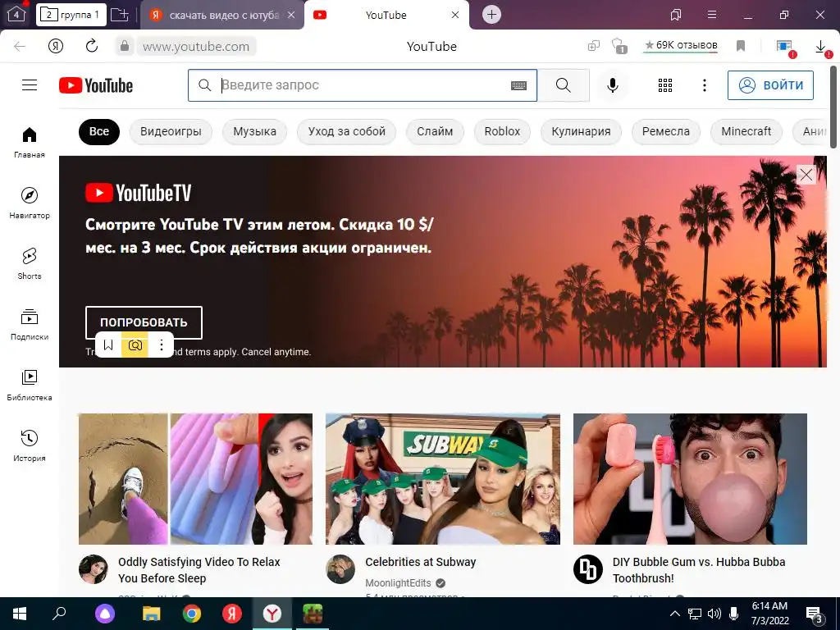Click the ВОЙТИ sign-in button

(770, 85)
